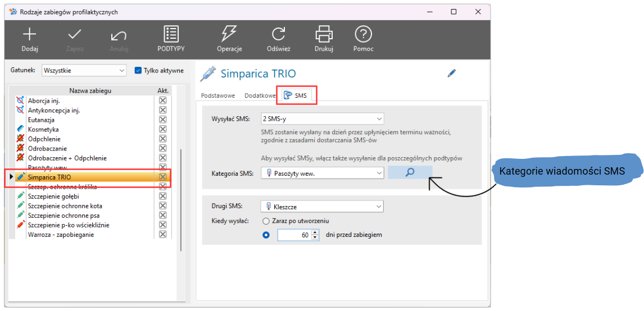Select the Kosmetyka list entry
This screenshot has height=311, width=644.
tap(43, 129)
